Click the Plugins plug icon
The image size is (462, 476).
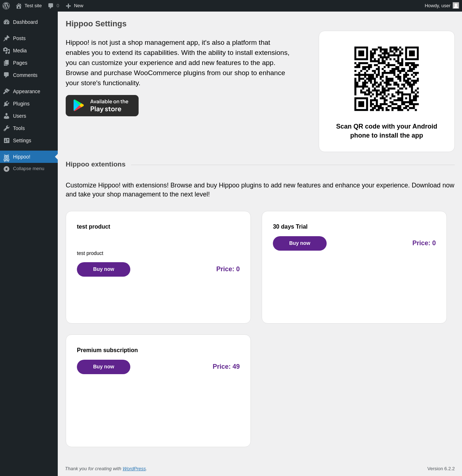6,104
